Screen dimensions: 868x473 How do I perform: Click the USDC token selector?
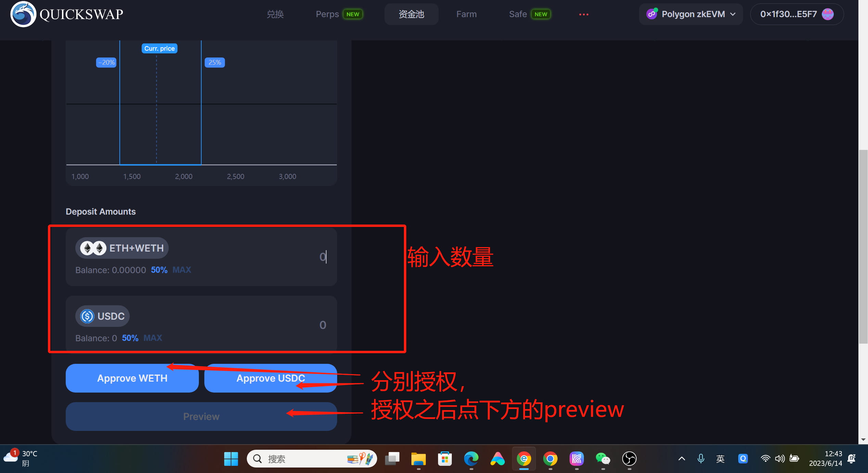102,316
